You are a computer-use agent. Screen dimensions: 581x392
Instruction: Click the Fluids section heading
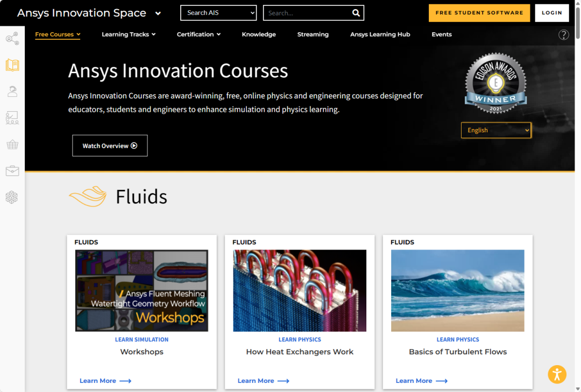click(x=141, y=196)
